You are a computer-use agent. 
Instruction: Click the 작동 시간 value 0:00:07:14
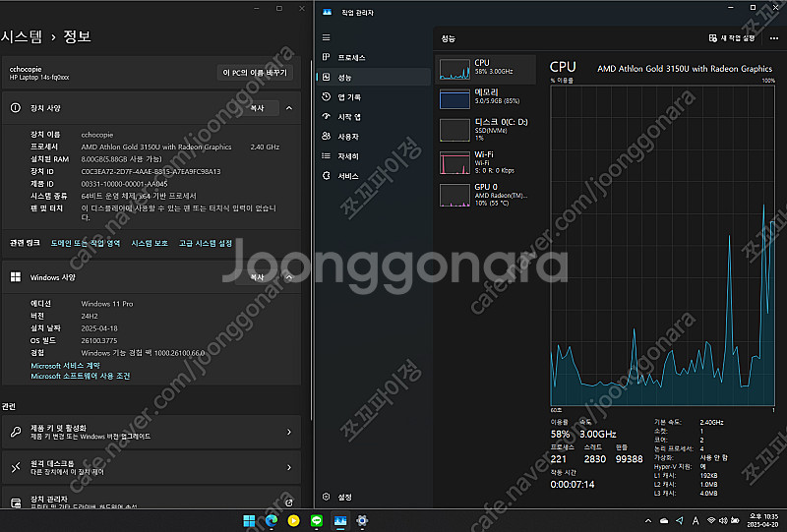click(573, 485)
